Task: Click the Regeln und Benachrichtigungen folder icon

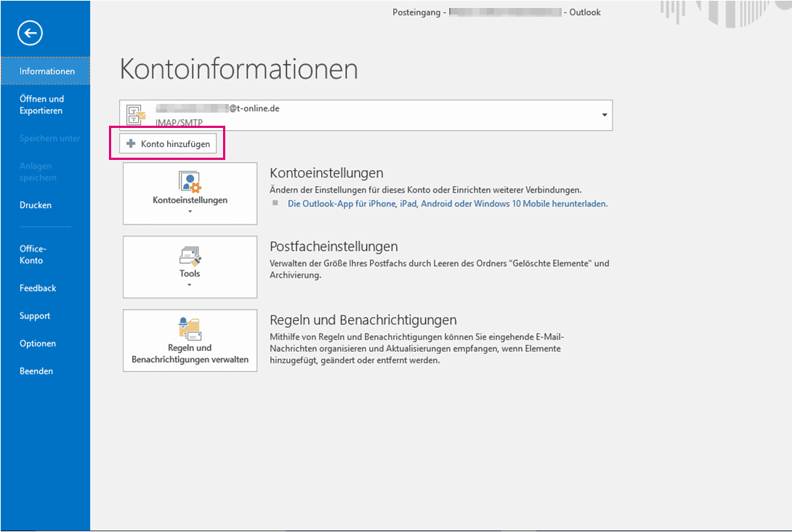Action: coord(190,329)
